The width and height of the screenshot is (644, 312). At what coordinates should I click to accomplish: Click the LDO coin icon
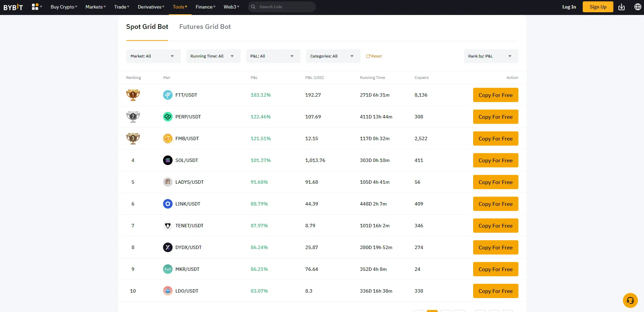168,291
